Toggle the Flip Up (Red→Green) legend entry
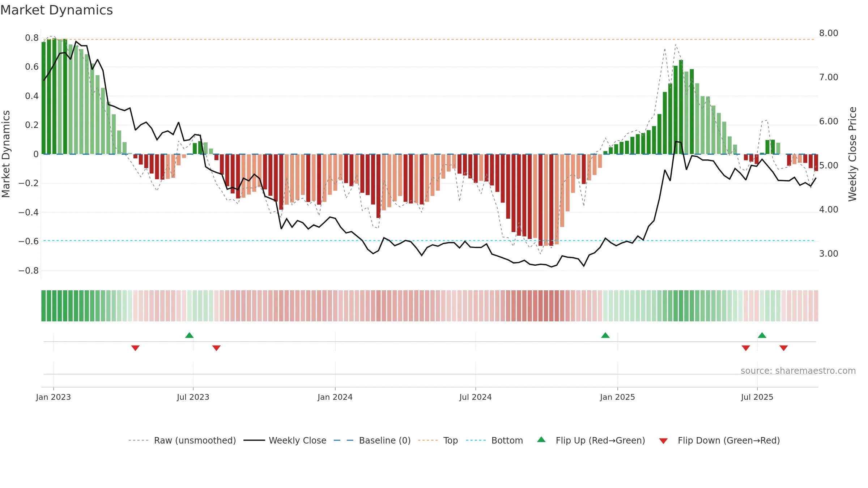Viewport: 868px width, 488px height. (591, 440)
